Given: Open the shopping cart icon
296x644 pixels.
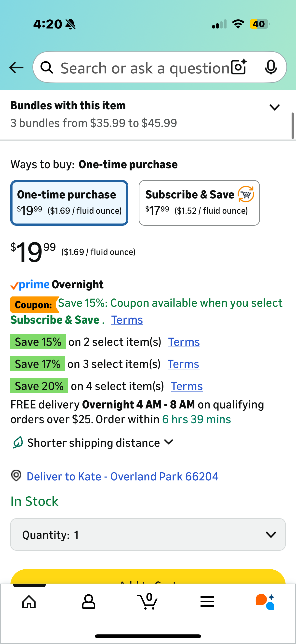Looking at the screenshot, I should click(148, 601).
